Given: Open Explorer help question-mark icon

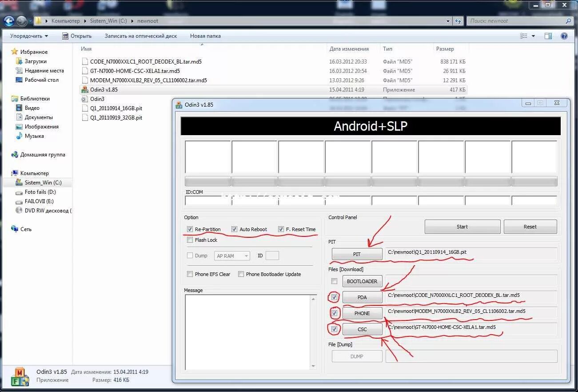Looking at the screenshot, I should pyautogui.click(x=564, y=36).
